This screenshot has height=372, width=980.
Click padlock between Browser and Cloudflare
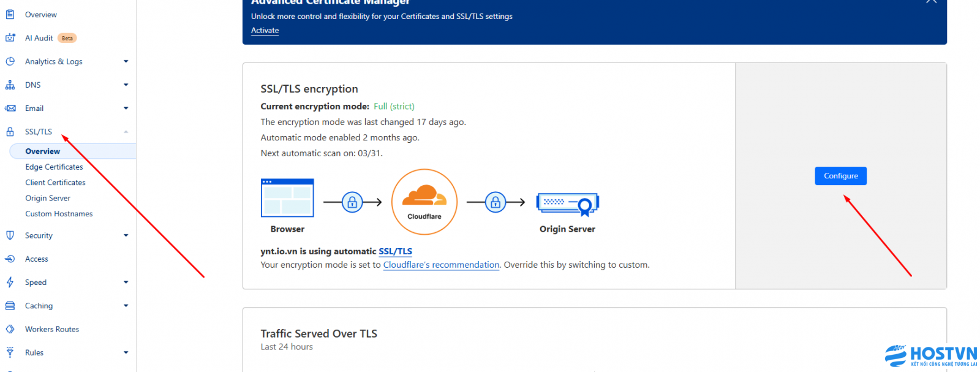pyautogui.click(x=352, y=202)
